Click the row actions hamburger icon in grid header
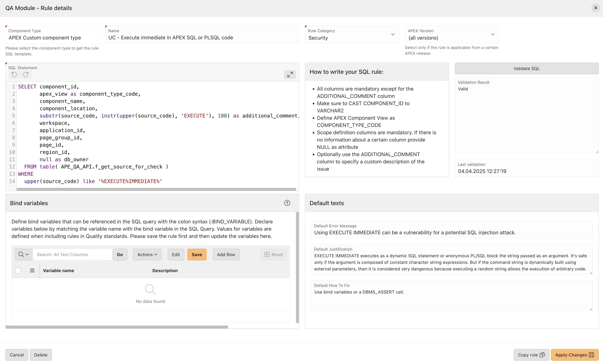This screenshot has height=364, width=603. pos(32,270)
